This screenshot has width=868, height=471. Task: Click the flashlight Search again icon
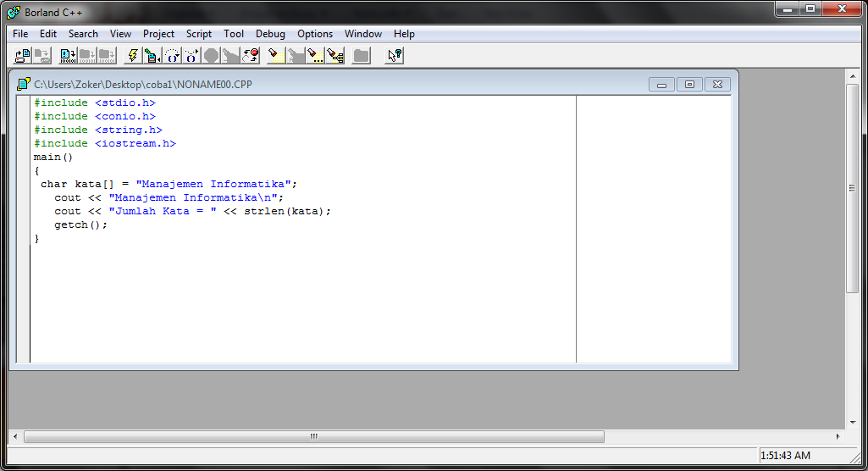point(316,55)
